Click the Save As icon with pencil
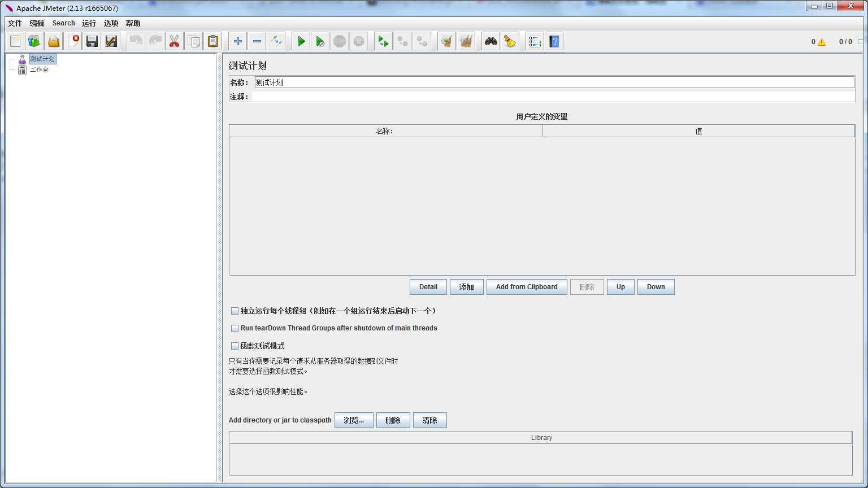 pos(111,41)
